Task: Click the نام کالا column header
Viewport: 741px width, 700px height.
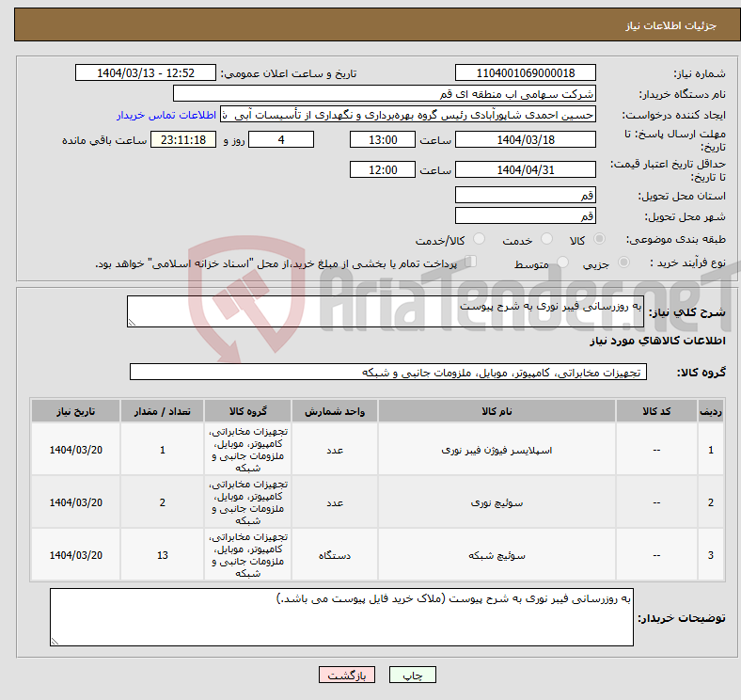Action: coord(497,411)
